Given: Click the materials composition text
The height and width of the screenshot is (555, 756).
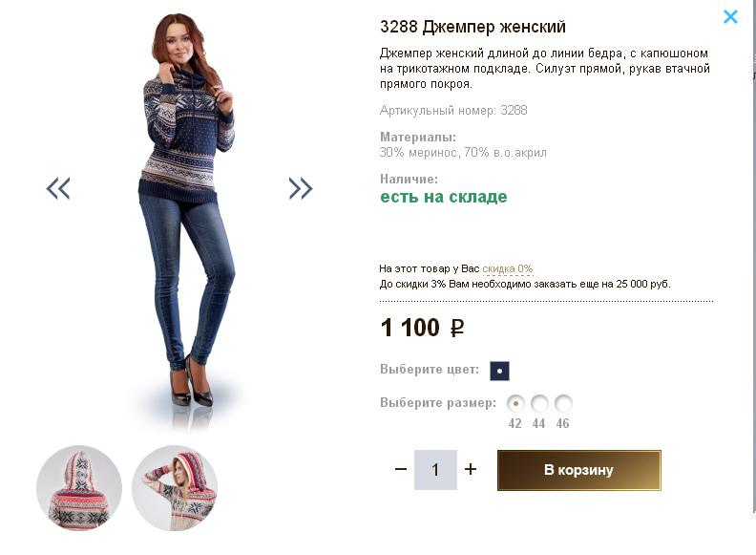Looking at the screenshot, I should pos(463,153).
